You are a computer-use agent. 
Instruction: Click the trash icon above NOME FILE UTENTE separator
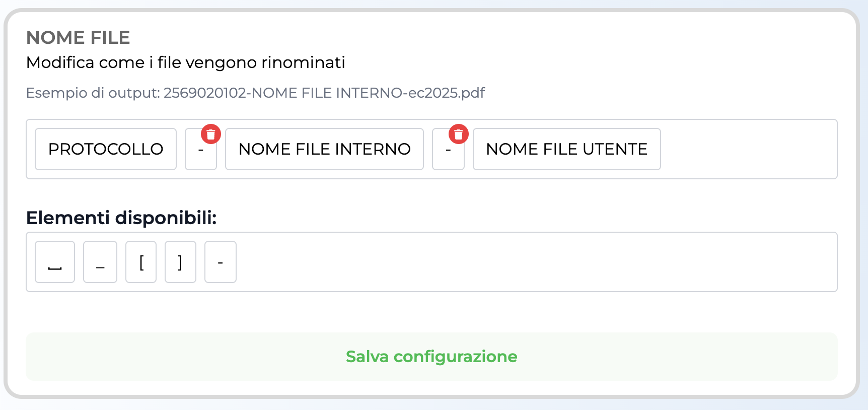click(458, 134)
